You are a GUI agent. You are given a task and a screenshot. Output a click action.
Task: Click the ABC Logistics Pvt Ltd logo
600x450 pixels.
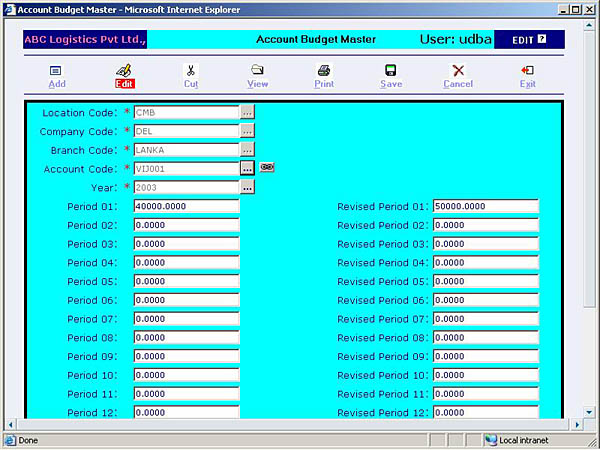click(x=85, y=40)
